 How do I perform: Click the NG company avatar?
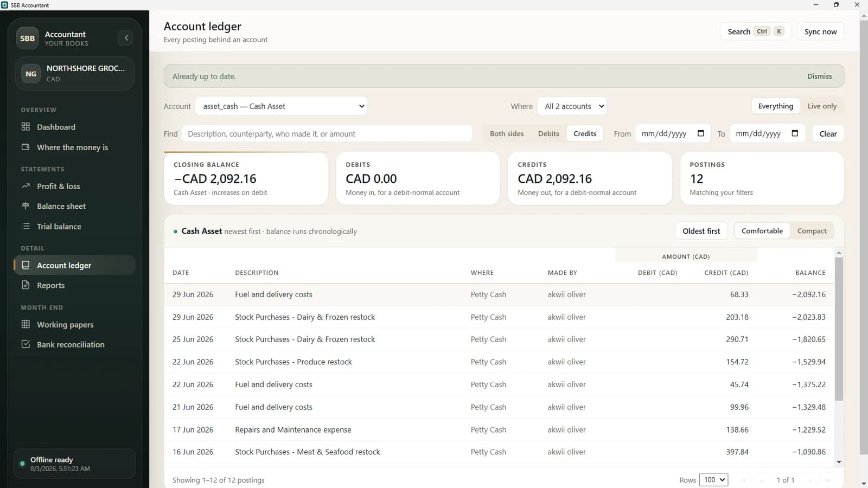tap(31, 74)
